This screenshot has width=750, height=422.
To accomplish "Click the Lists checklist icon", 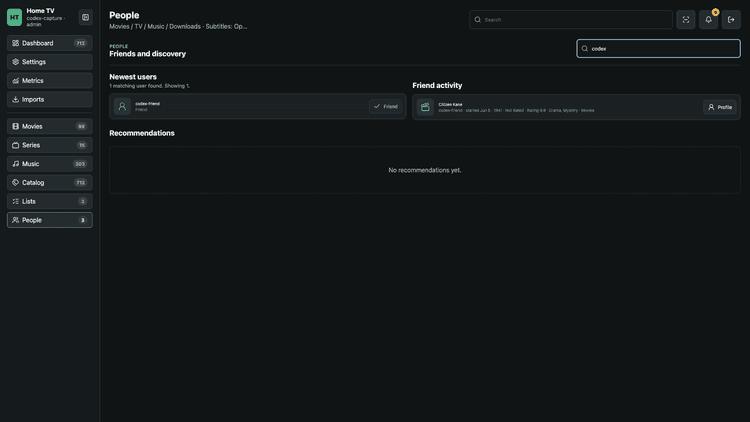I will click(x=15, y=201).
